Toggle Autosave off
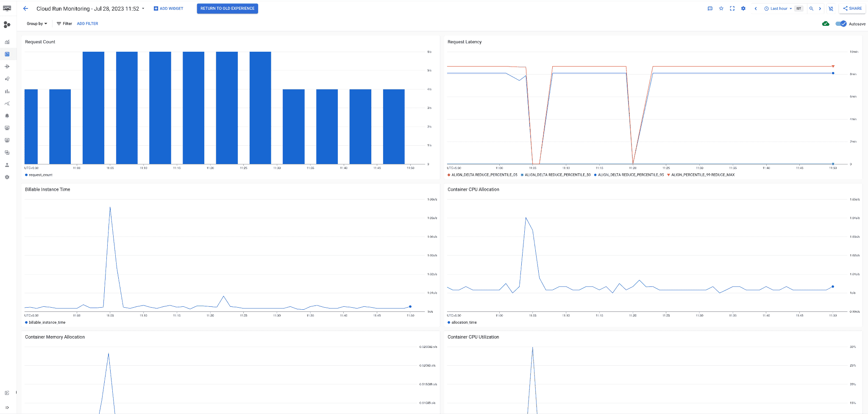 click(x=841, y=24)
